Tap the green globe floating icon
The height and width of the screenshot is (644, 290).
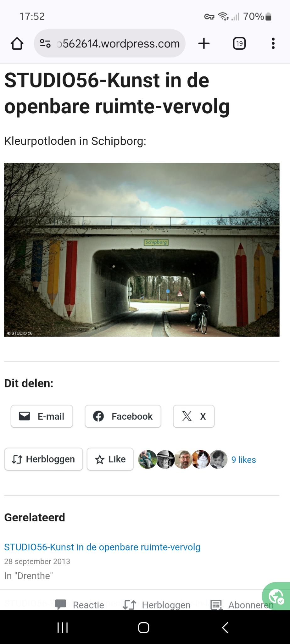point(276,596)
